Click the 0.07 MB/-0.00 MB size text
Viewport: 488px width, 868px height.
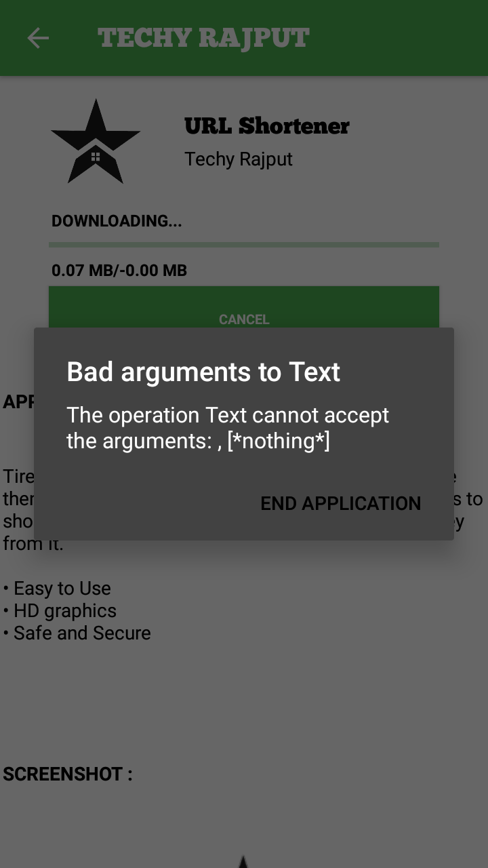pos(119,271)
